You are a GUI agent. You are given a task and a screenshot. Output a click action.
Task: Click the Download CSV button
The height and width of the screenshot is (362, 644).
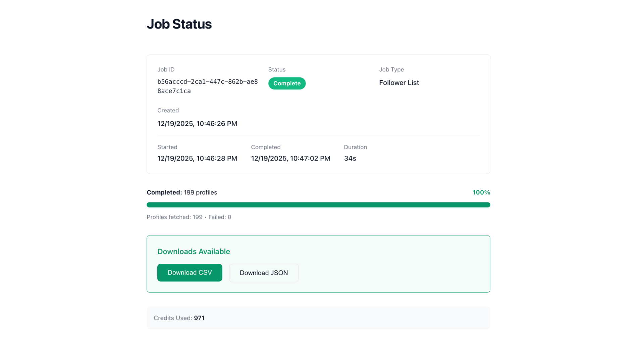pyautogui.click(x=190, y=273)
